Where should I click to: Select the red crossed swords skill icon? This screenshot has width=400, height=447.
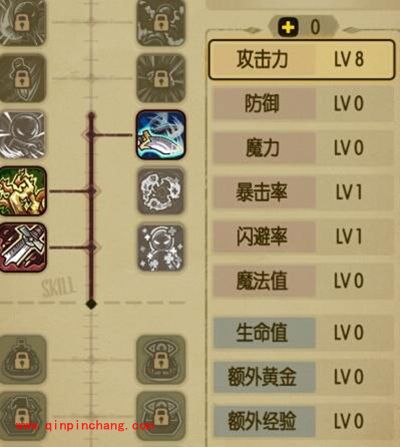[x=23, y=247]
